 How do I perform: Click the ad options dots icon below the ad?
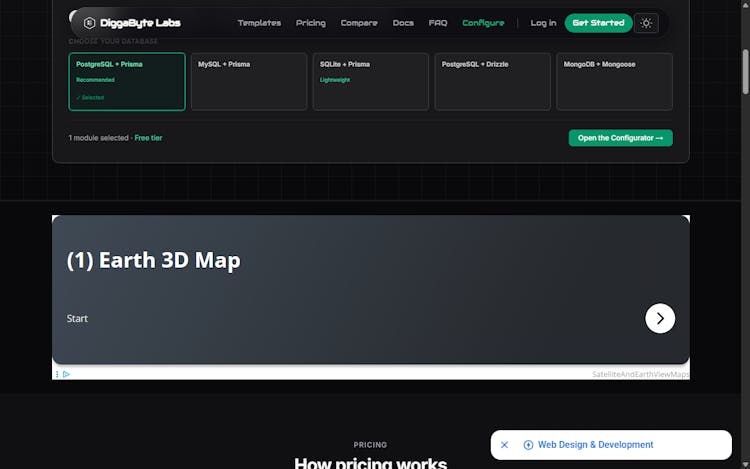[x=57, y=374]
